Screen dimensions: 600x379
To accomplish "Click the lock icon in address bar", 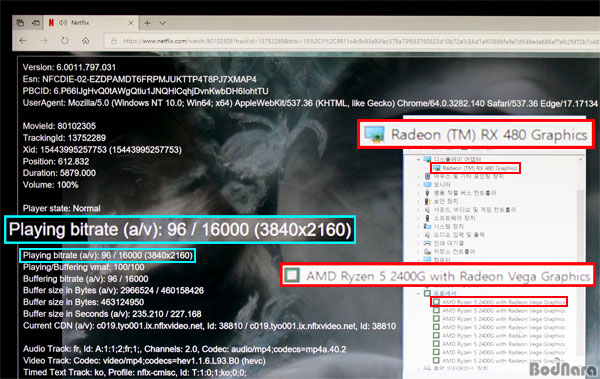I will point(114,41).
